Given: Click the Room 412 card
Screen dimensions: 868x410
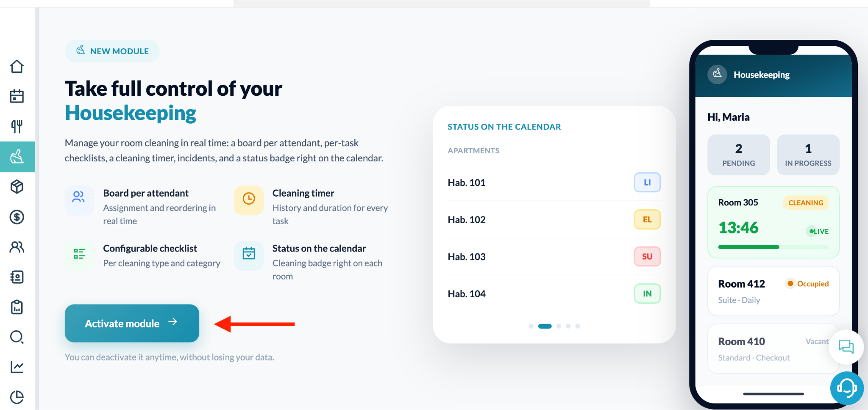Looking at the screenshot, I should click(773, 291).
